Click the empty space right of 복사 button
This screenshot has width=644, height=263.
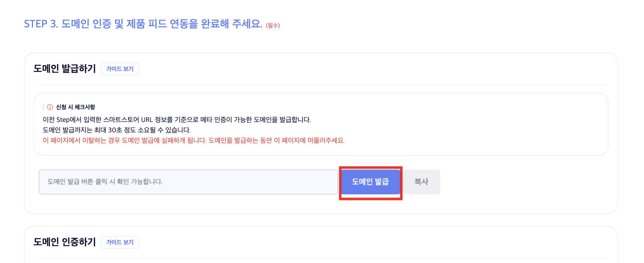[x=519, y=182]
